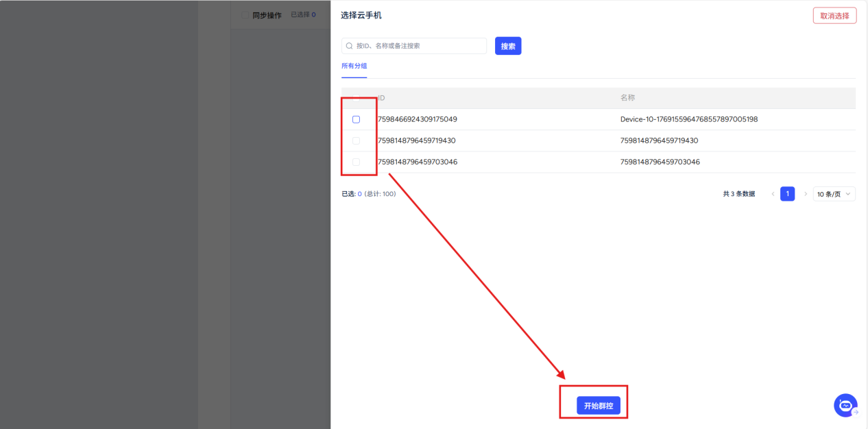Select checkbox for ID 7598148796459719430
The height and width of the screenshot is (429, 868).
[x=356, y=140]
